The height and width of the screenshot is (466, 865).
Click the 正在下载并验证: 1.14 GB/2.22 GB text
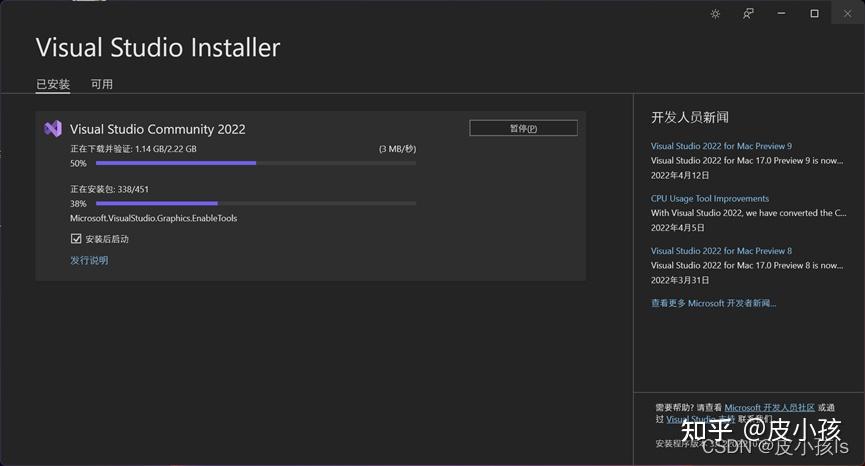click(133, 149)
